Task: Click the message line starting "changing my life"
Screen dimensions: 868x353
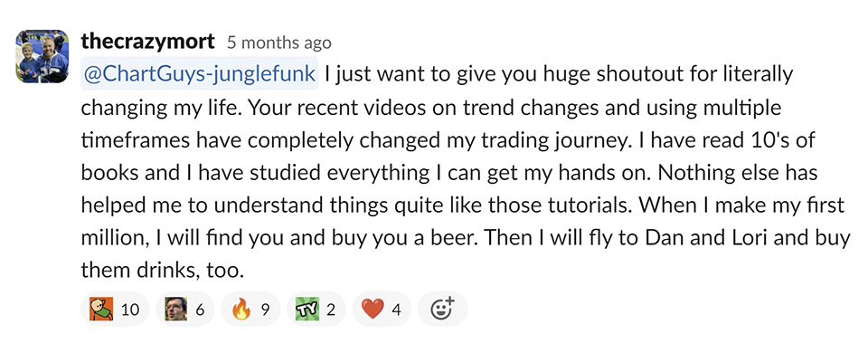Action: click(431, 107)
